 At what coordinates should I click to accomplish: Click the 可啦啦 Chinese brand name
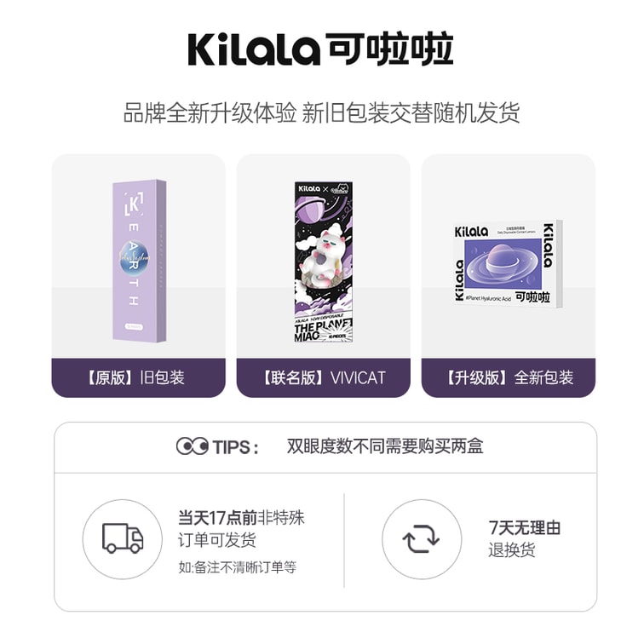389,49
